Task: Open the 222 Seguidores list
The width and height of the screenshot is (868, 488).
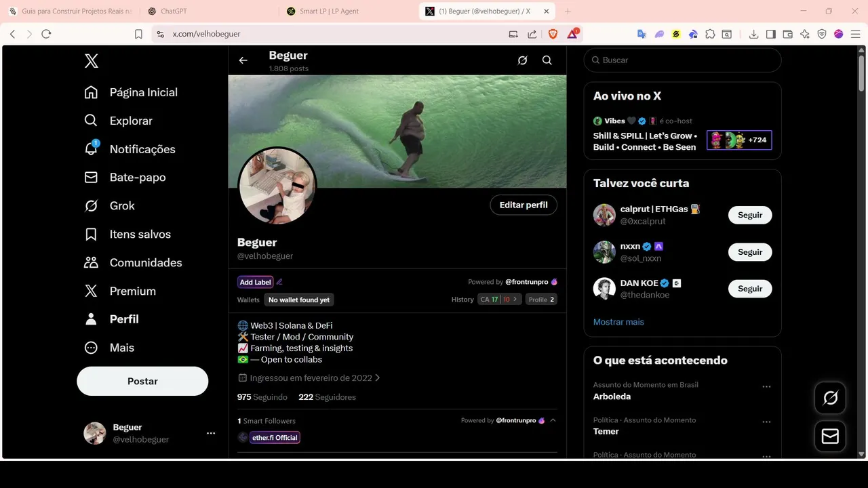Action: 327,397
